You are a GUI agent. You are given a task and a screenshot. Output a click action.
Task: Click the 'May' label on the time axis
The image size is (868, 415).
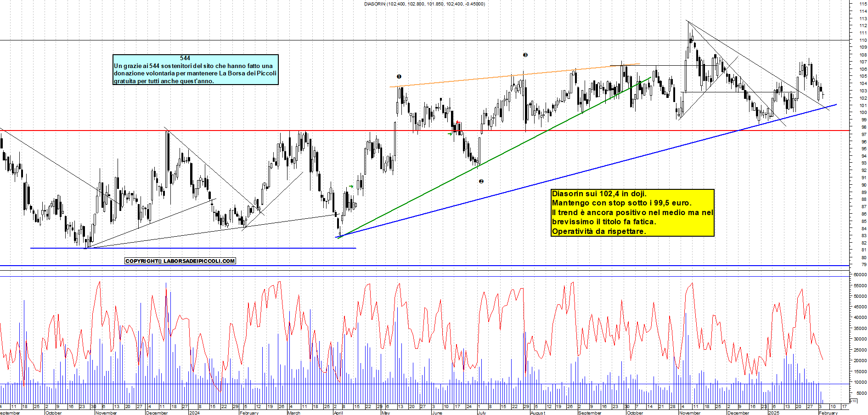click(386, 413)
